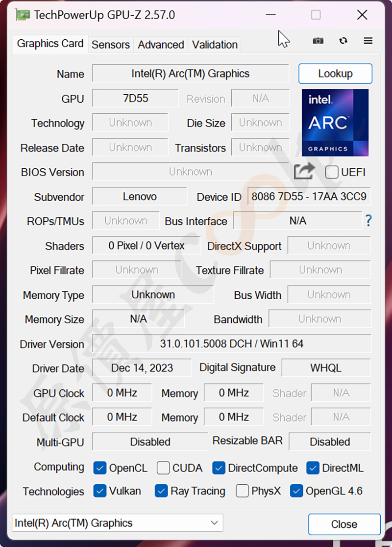Click the screenshot camera icon
The height and width of the screenshot is (547, 392).
tap(318, 41)
